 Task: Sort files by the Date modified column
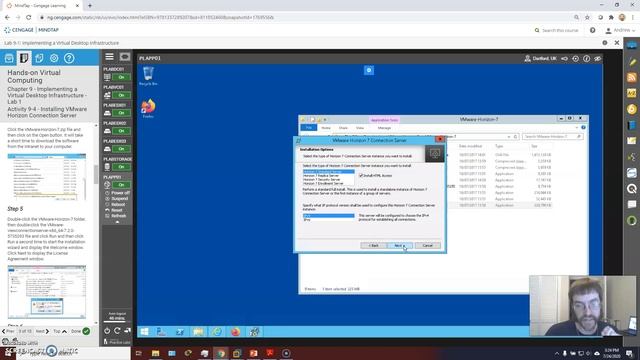[470, 146]
